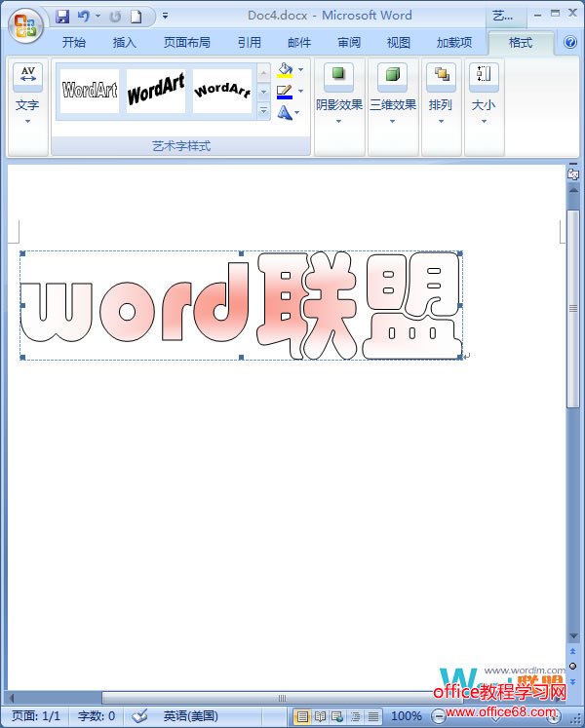Image resolution: width=585 pixels, height=728 pixels.
Task: Click the zoom out minus button
Action: [438, 716]
